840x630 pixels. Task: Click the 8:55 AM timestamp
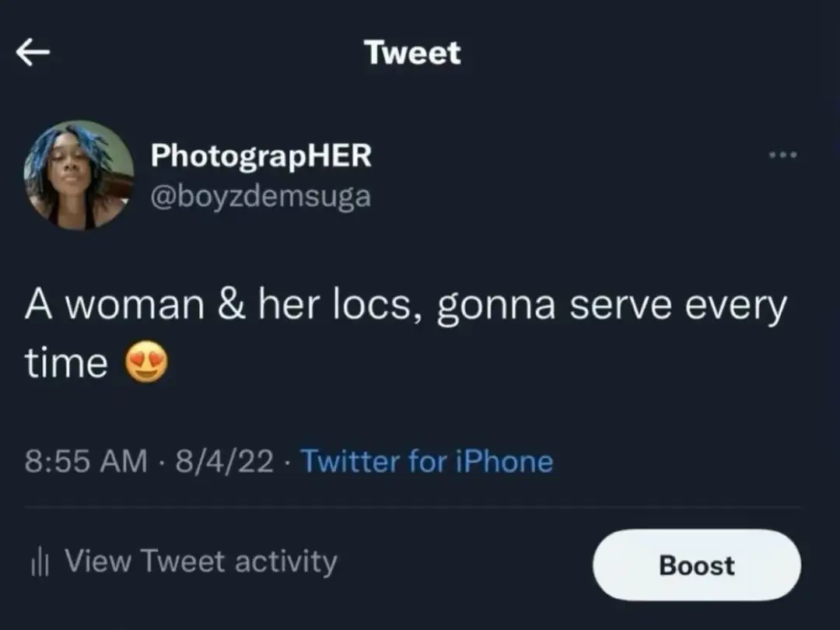pyautogui.click(x=86, y=461)
